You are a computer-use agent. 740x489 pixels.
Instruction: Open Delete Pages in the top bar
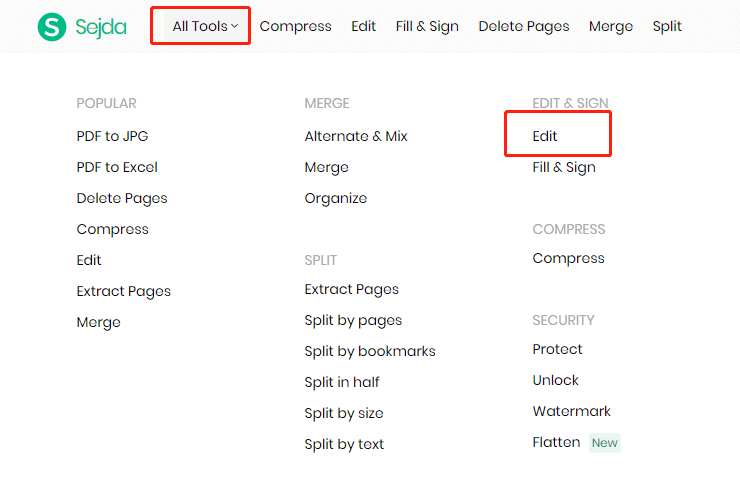coord(524,26)
